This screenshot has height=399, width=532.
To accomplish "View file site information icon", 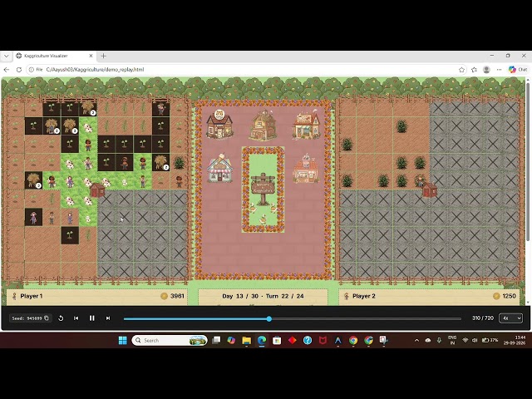I will tap(32, 70).
